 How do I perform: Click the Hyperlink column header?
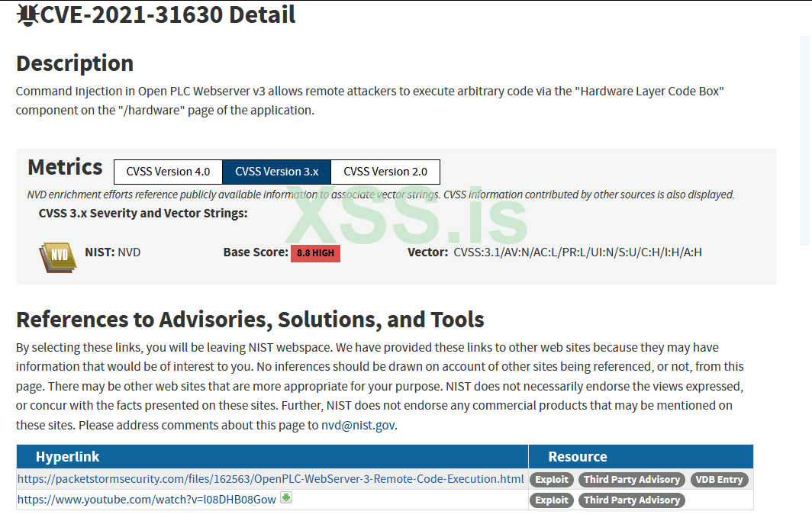coord(272,457)
